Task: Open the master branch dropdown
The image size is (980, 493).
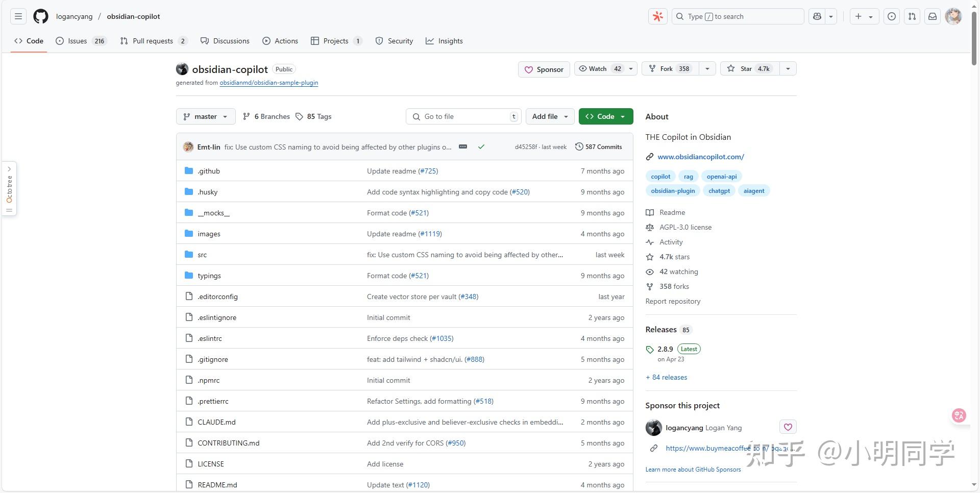Action: 206,116
